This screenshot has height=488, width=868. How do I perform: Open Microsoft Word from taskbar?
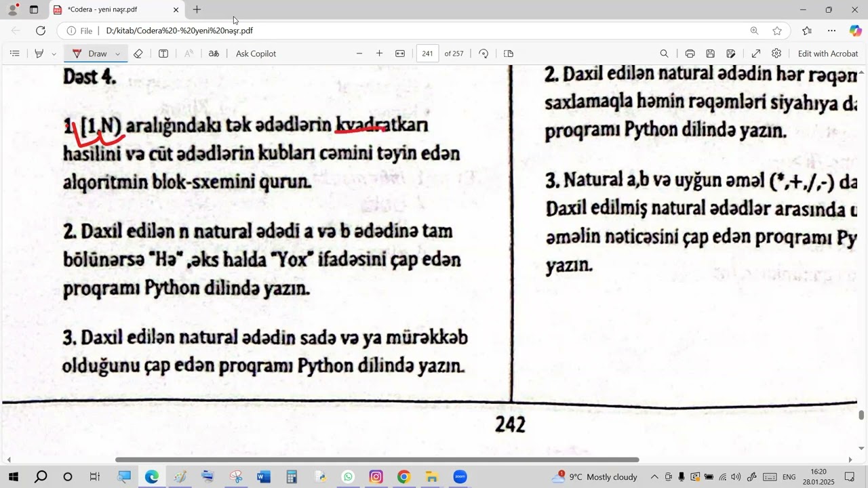264,476
